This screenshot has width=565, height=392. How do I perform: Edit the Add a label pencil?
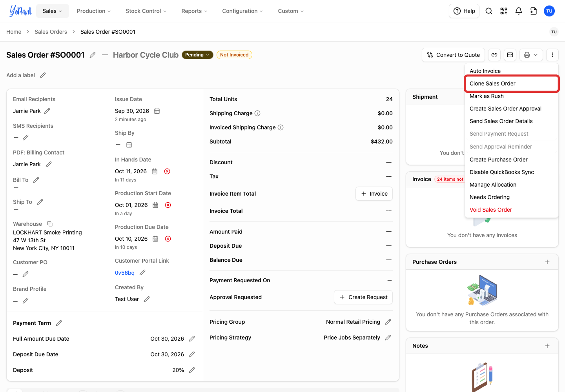(x=43, y=75)
